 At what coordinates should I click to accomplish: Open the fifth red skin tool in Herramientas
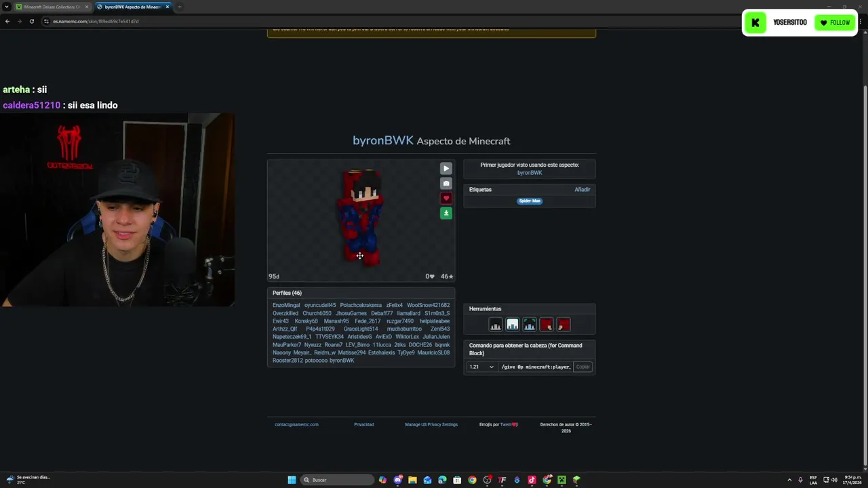(564, 325)
